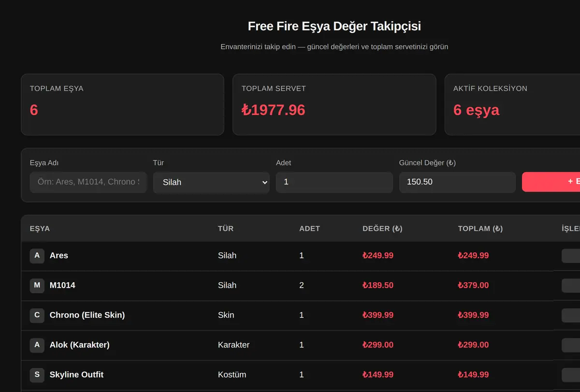Click the M1014 quantity cell 2
The width and height of the screenshot is (580, 392).
302,286
